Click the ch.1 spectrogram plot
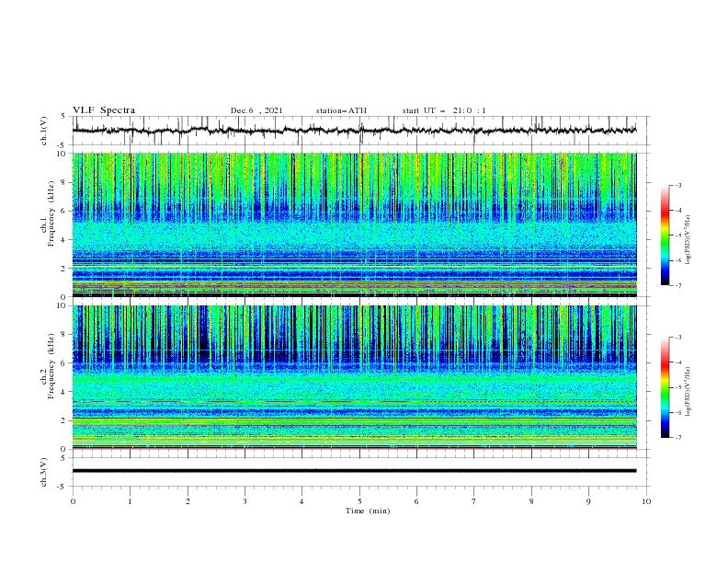Image resolution: width=728 pixels, height=563 pixels. coord(354,224)
